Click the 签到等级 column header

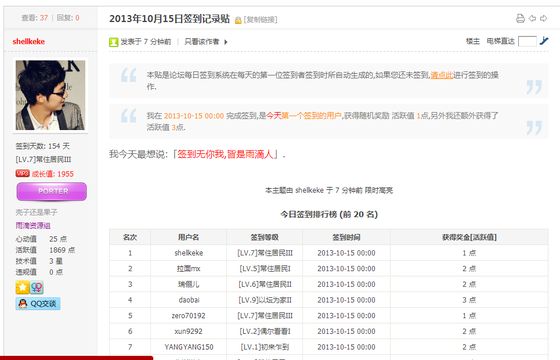pyautogui.click(x=265, y=237)
